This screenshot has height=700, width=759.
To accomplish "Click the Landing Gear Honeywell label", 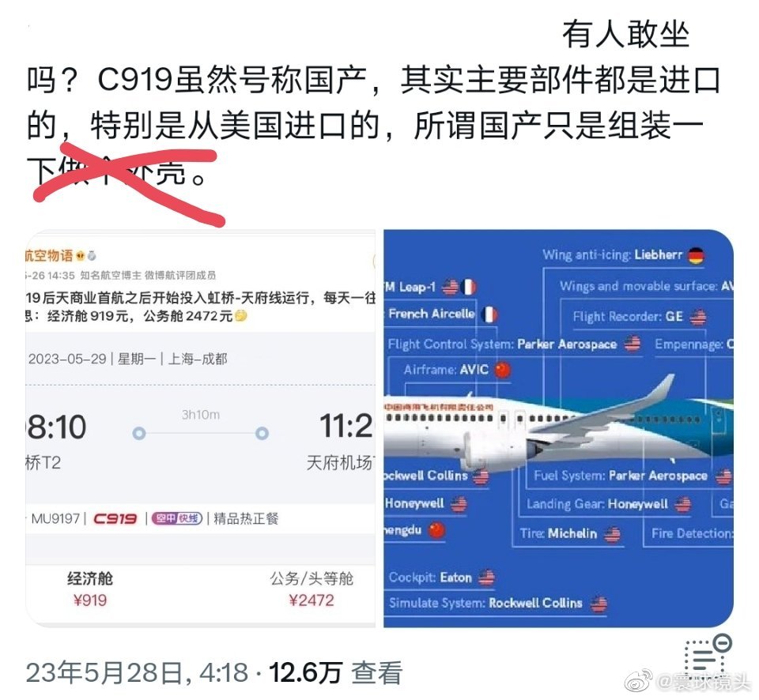I will point(598,504).
